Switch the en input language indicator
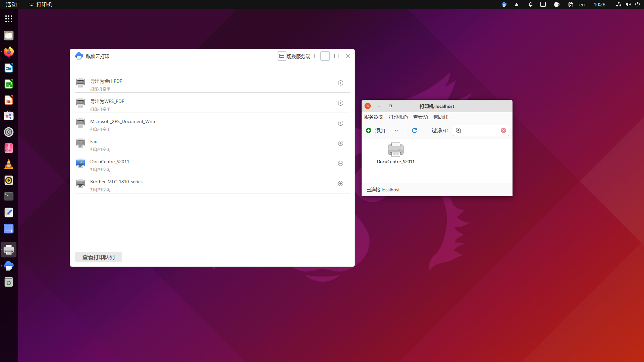Image resolution: width=644 pixels, height=362 pixels. pyautogui.click(x=582, y=4)
